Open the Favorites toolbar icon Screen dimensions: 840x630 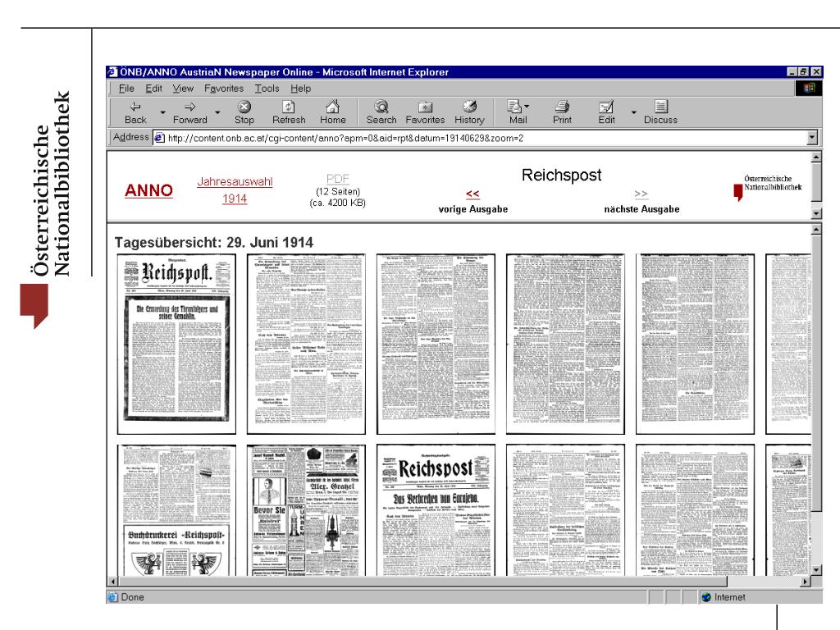pyautogui.click(x=425, y=112)
